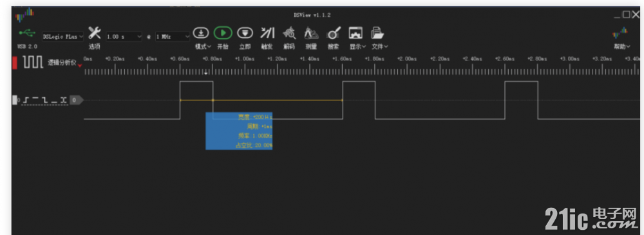The image size is (644, 235).
Task: Click the white cursor marker on ruler
Action: coord(207,73)
